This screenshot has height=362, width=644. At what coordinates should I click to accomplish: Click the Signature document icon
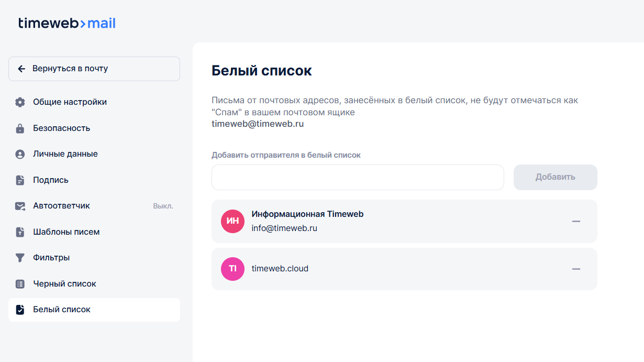pyautogui.click(x=20, y=180)
